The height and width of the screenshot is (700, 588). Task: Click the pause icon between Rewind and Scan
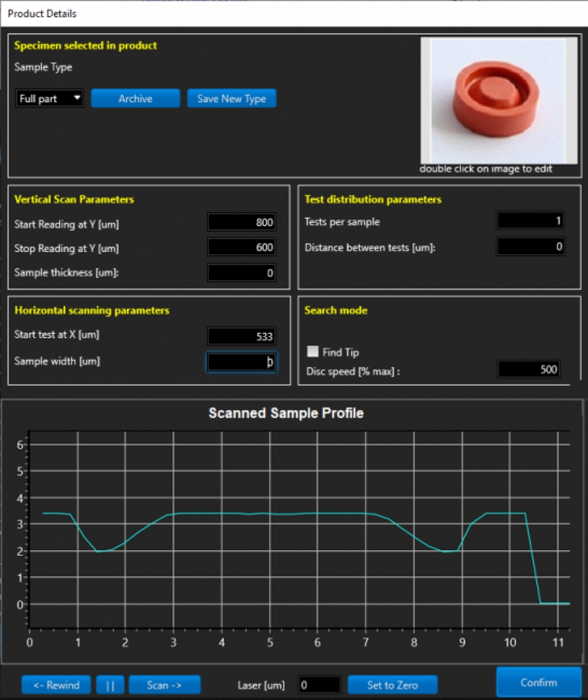[x=110, y=684]
